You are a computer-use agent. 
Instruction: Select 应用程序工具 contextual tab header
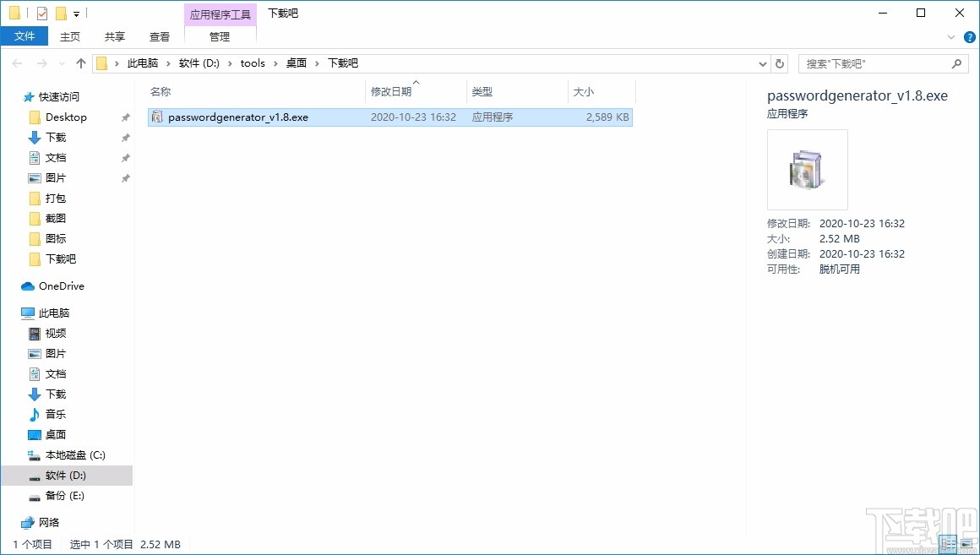[x=220, y=14]
